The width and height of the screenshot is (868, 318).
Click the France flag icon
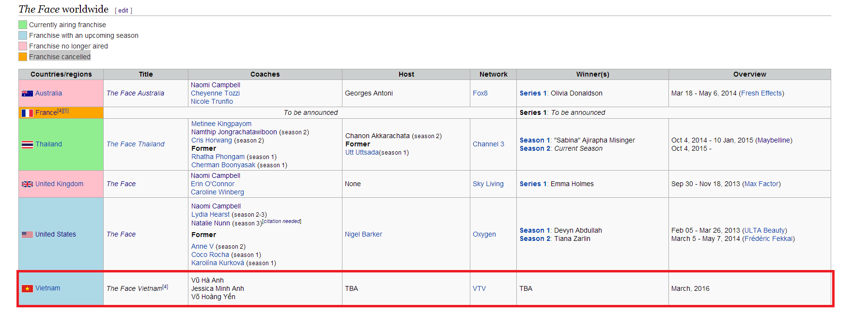27,113
